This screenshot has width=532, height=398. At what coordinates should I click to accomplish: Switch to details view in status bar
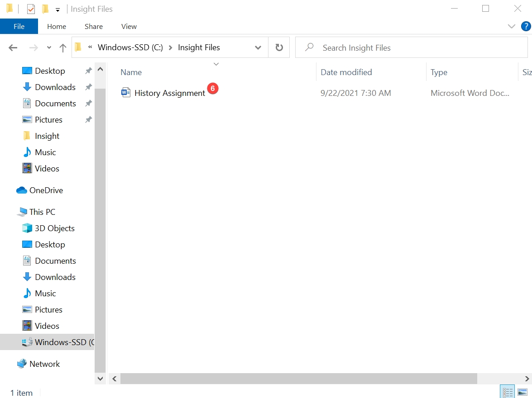click(508, 392)
